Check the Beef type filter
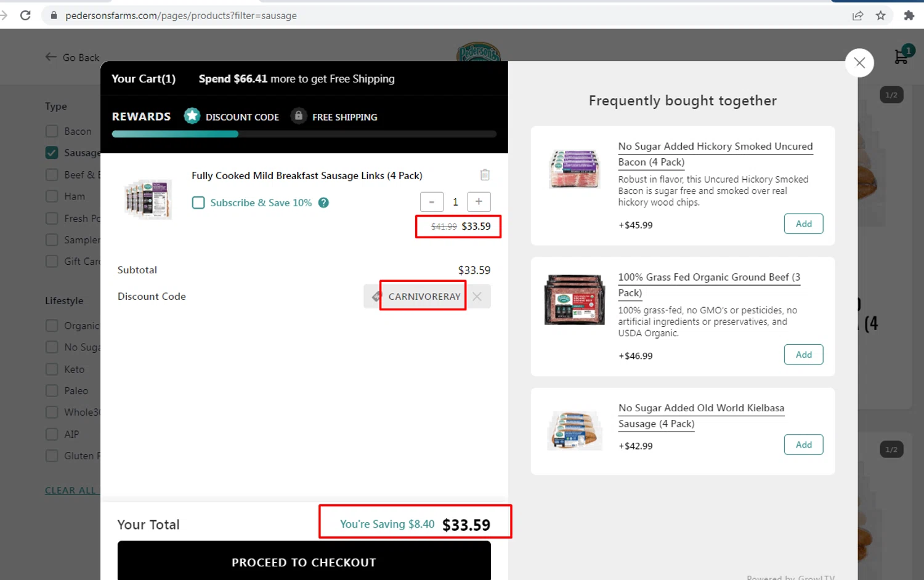924x580 pixels. (x=52, y=175)
